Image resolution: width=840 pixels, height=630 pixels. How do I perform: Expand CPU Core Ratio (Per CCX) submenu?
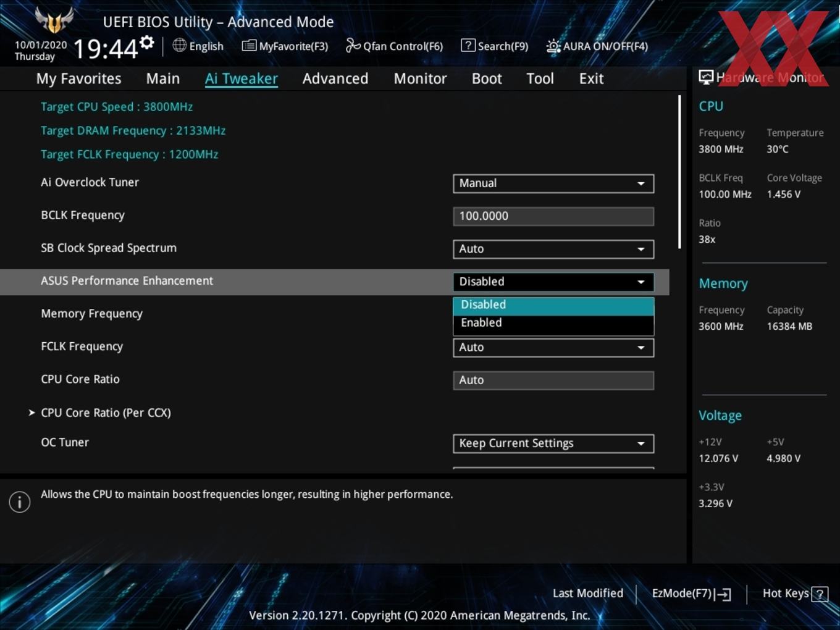[106, 413]
